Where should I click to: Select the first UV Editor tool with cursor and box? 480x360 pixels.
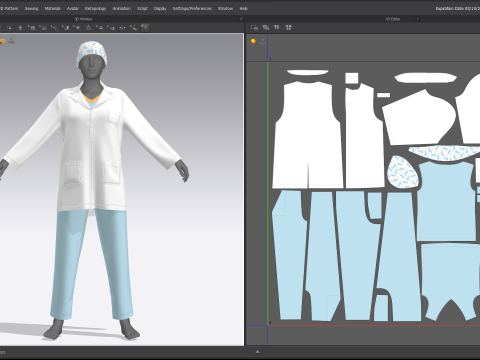click(254, 27)
